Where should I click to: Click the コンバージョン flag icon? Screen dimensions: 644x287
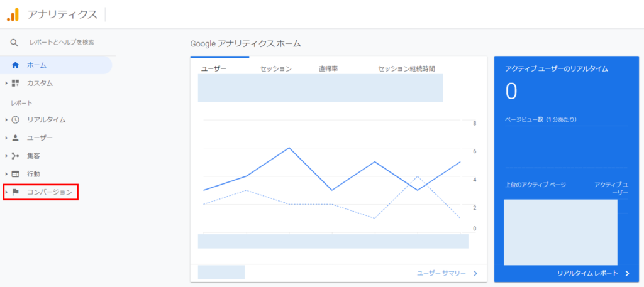pos(16,192)
